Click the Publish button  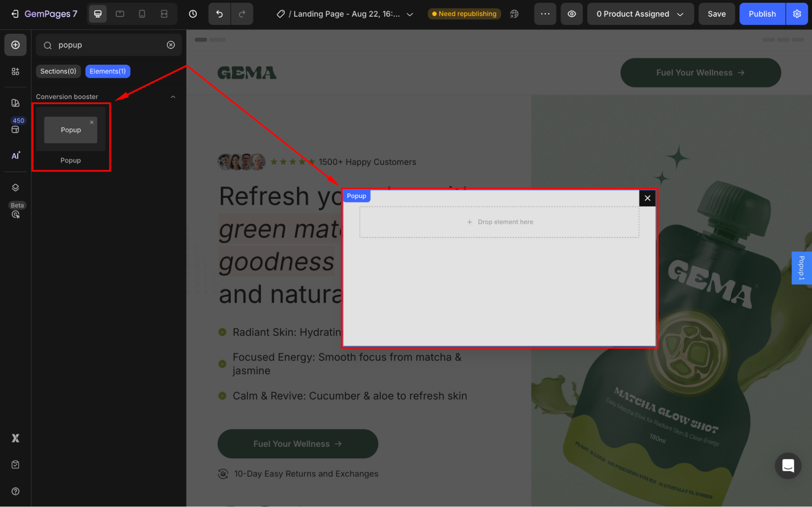pyautogui.click(x=762, y=14)
